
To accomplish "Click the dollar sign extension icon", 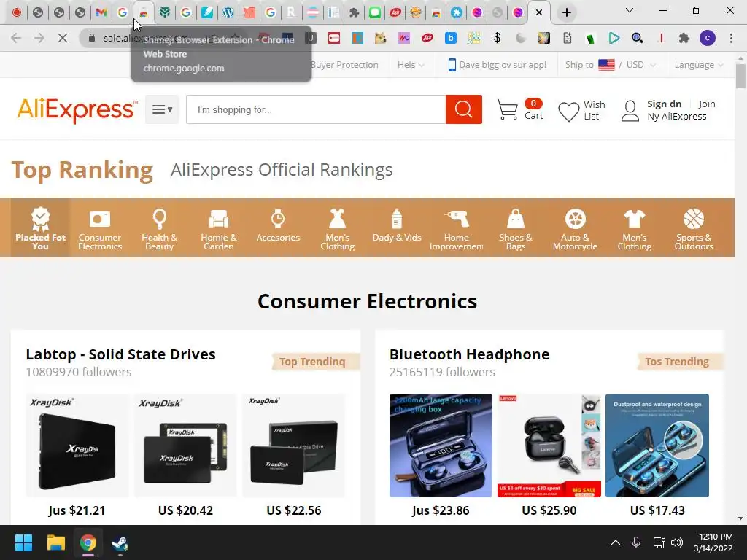I will coord(497,38).
